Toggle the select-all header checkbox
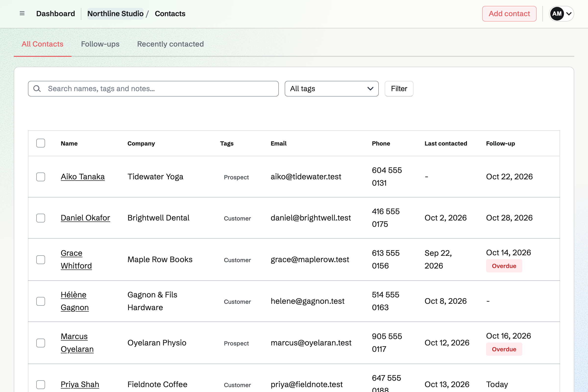The width and height of the screenshot is (588, 392). 40,143
